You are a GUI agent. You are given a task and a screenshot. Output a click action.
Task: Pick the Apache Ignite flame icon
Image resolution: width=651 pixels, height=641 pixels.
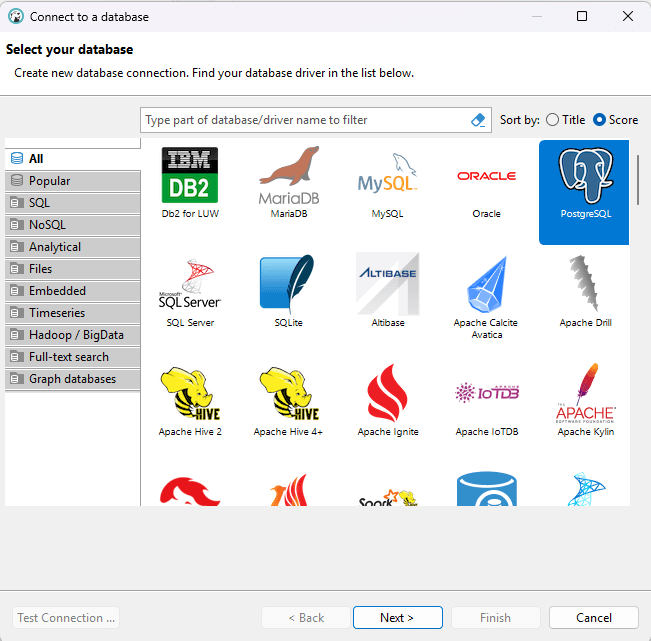click(387, 397)
